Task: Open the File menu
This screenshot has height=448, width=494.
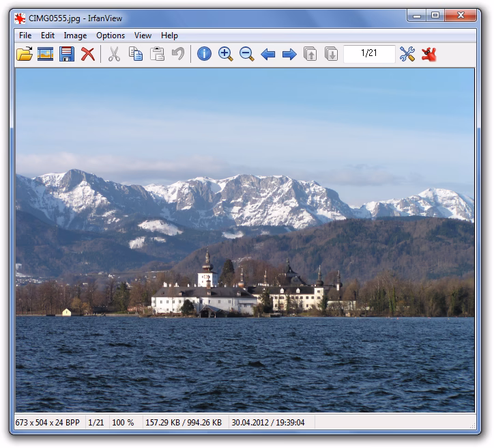Action: pyautogui.click(x=25, y=36)
